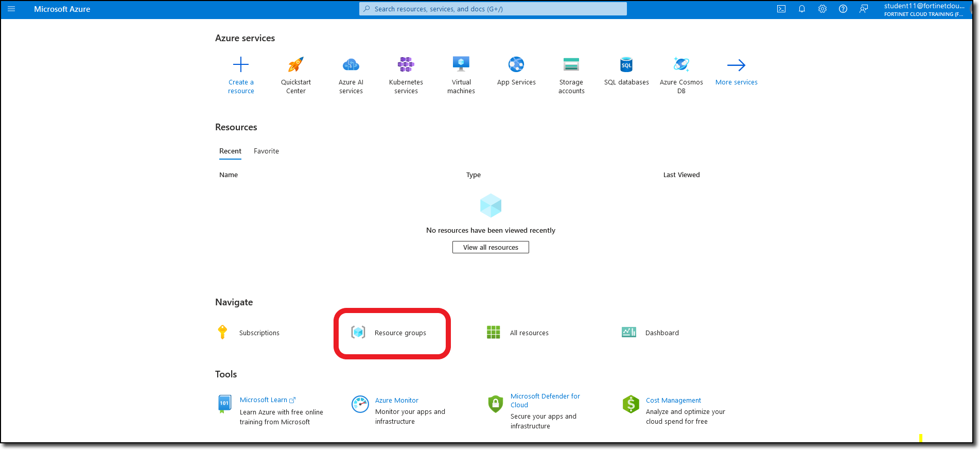The height and width of the screenshot is (450, 980).
Task: Focus the Search resources, services, and docs box
Action: coord(493,9)
